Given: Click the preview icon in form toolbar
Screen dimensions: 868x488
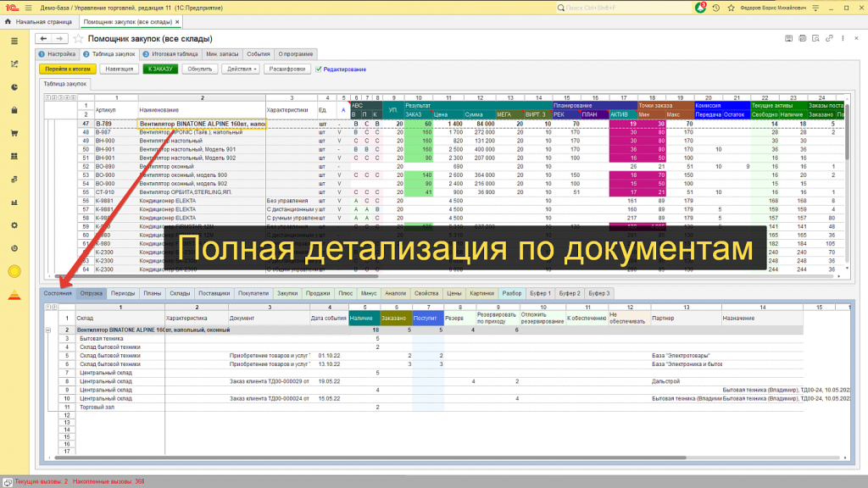Looking at the screenshot, I should point(815,38).
